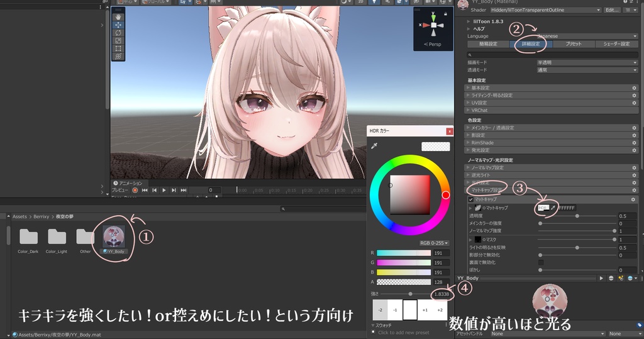Open gear menu for ノーマルマップ設定

tap(634, 168)
